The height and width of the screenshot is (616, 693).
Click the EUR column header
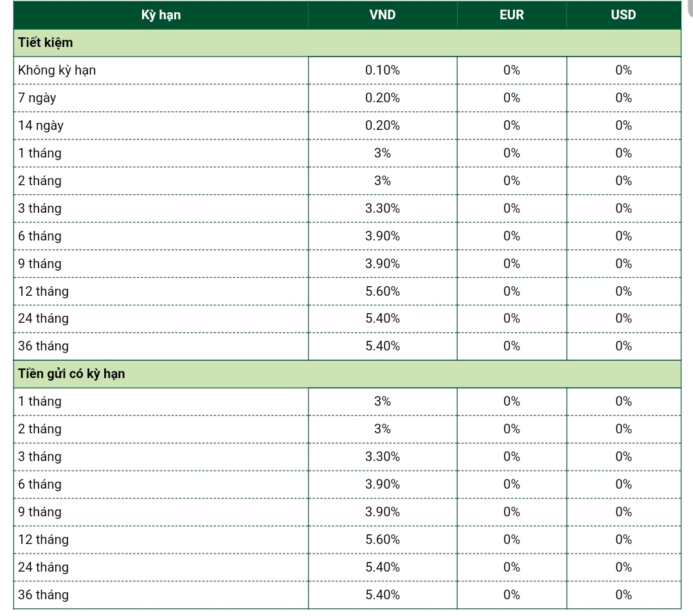click(x=512, y=15)
